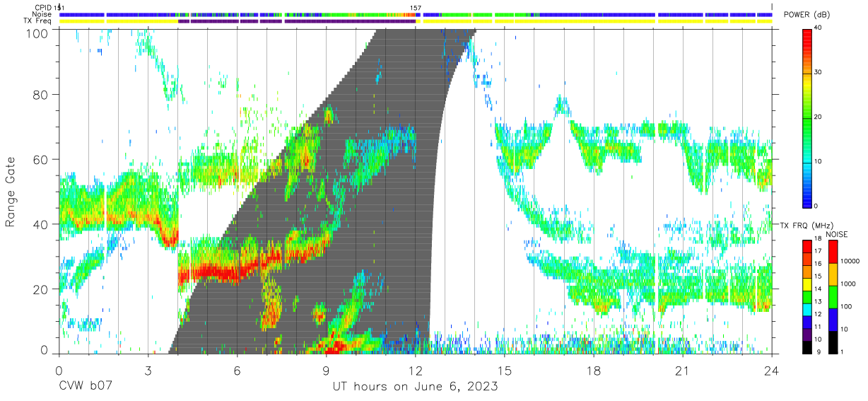Click the 1000 noise scale label
This screenshot has width=868, height=401.
(x=848, y=284)
